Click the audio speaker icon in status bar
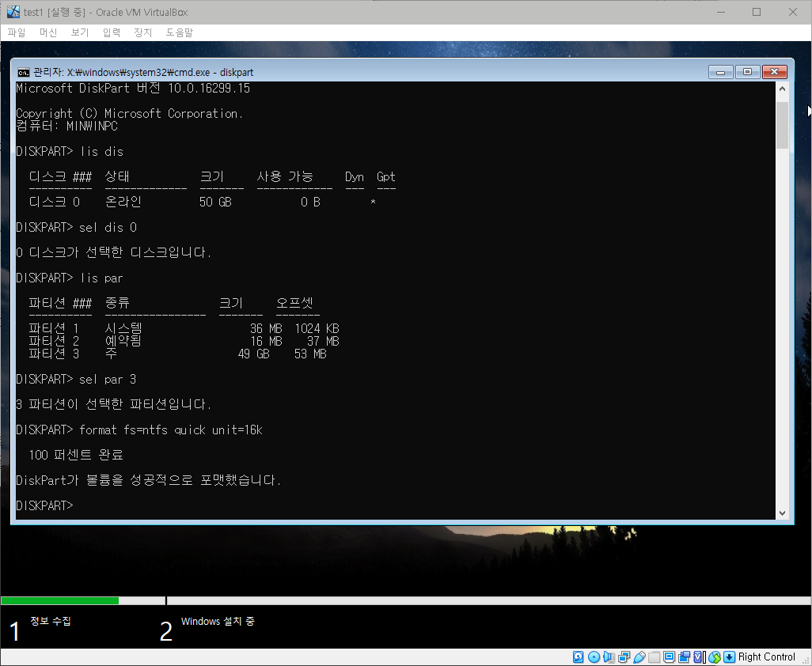 [x=609, y=657]
